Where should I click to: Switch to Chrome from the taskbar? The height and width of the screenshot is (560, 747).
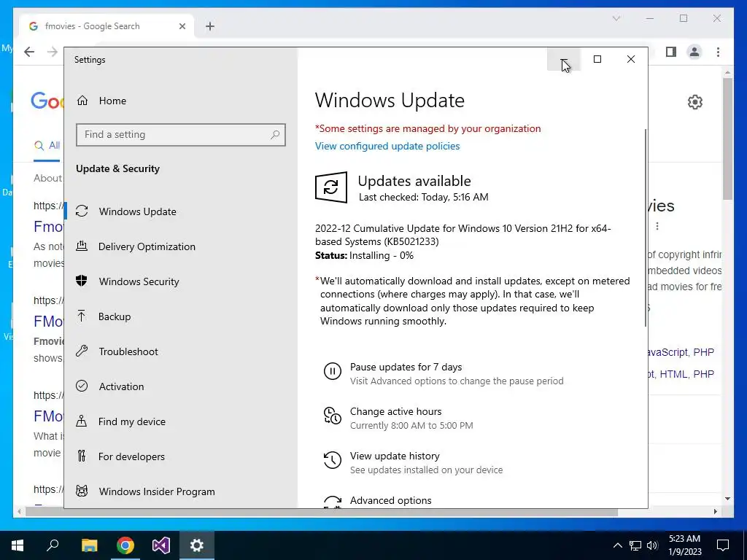point(125,545)
